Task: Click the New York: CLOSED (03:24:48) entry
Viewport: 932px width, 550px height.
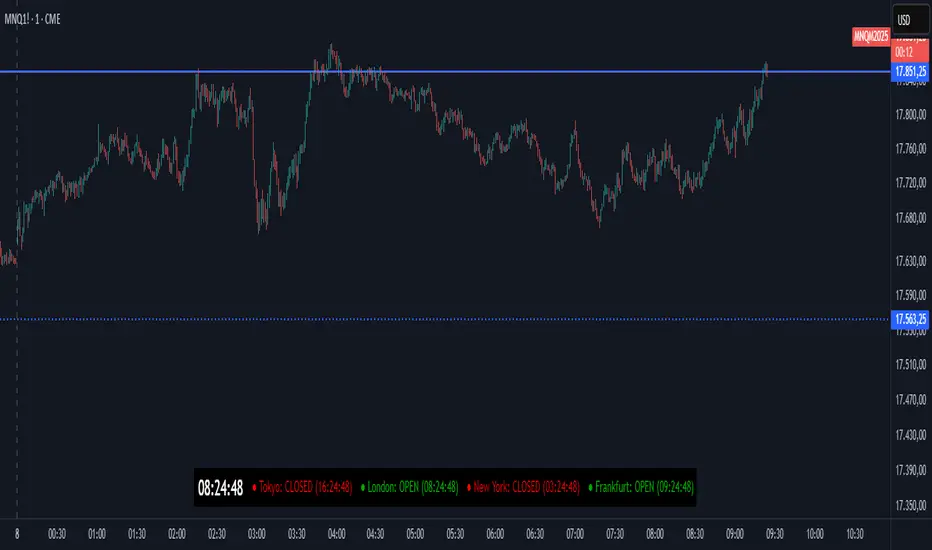Action: click(524, 488)
